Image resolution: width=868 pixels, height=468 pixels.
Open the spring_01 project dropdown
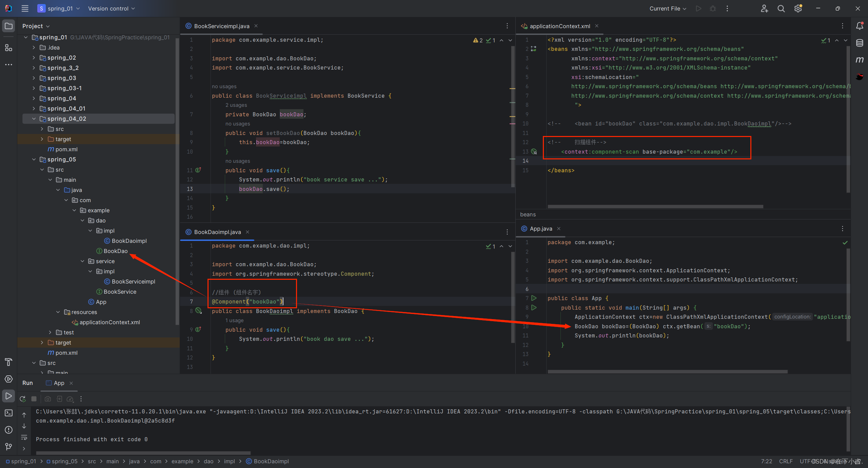(59, 8)
